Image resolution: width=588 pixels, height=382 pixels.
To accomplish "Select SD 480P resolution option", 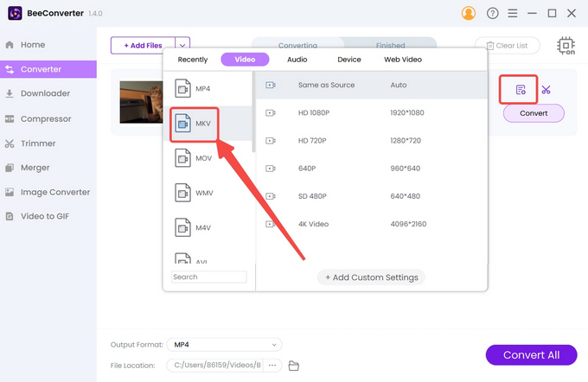I will 371,196.
